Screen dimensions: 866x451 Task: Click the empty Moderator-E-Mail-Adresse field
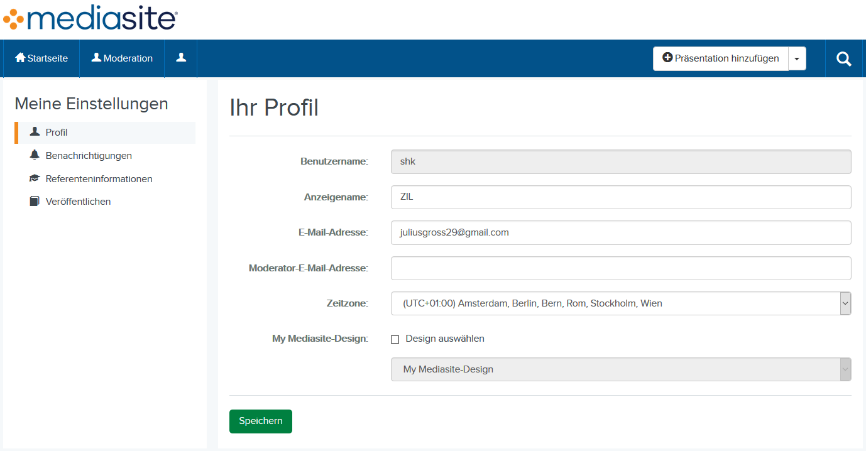620,268
